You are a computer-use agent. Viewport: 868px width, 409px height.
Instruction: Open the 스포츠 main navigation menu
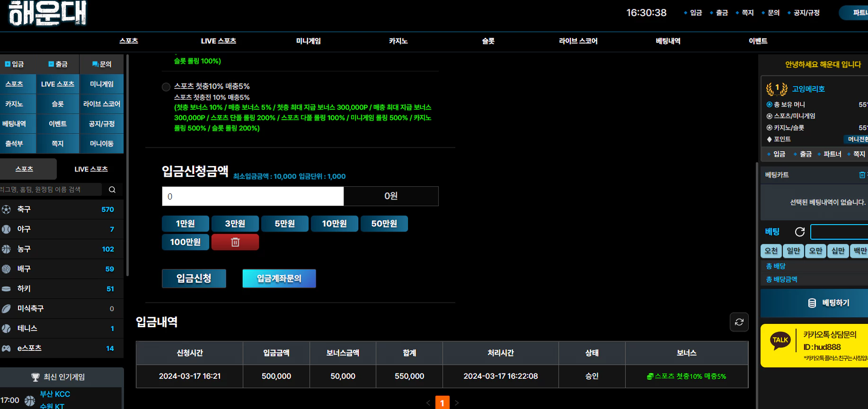point(129,41)
